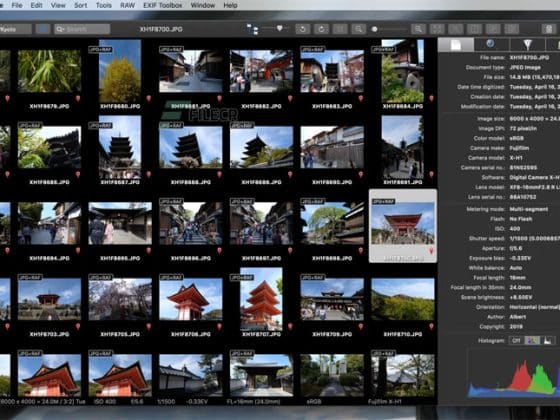Click the 'Fujifilm' camera make value

pos(519,148)
